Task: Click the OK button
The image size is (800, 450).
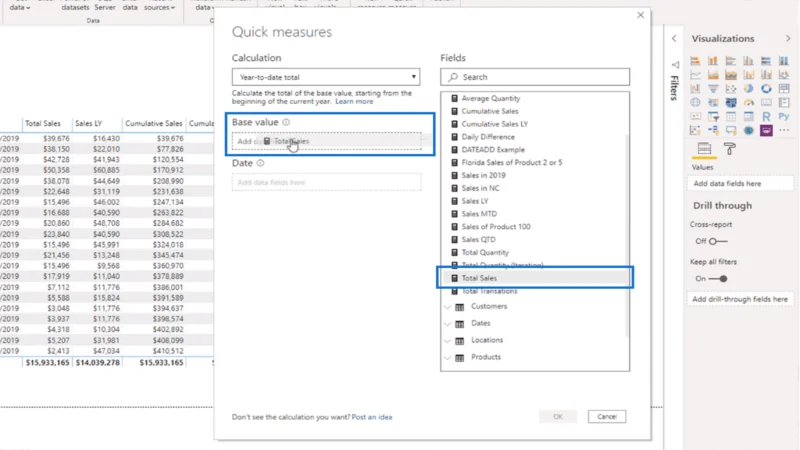Action: (x=558, y=417)
